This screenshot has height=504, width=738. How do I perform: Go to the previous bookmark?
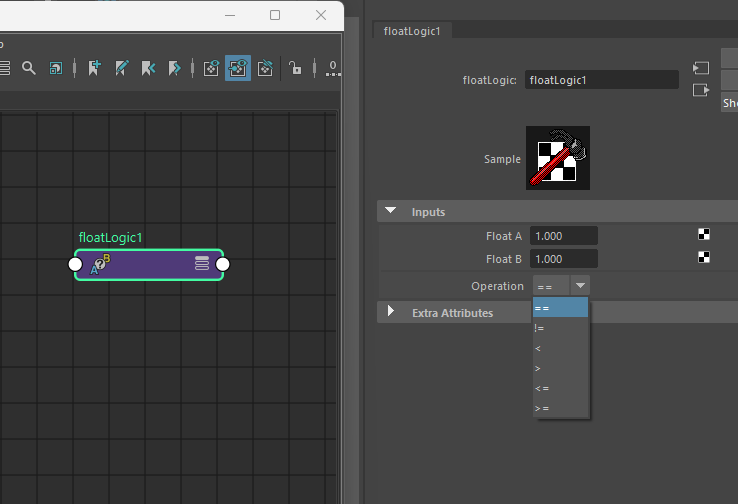pos(149,68)
